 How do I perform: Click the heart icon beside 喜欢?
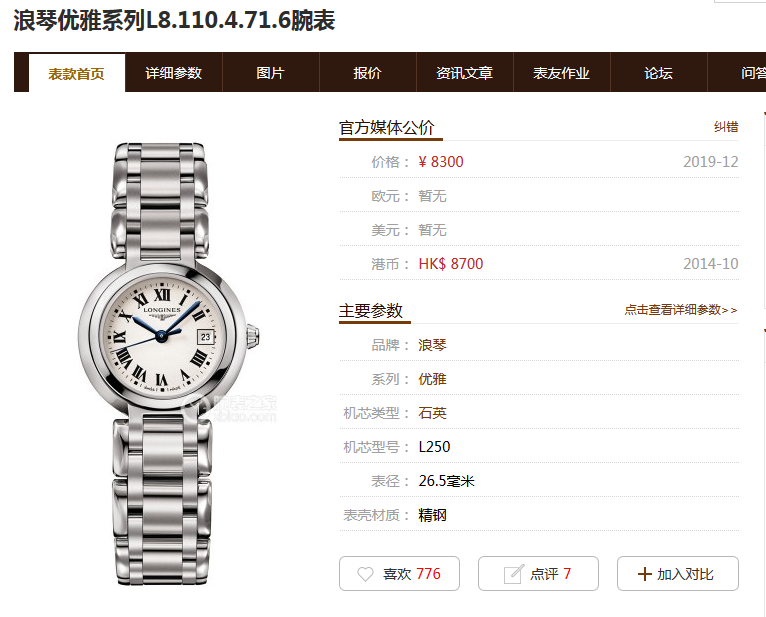365,574
